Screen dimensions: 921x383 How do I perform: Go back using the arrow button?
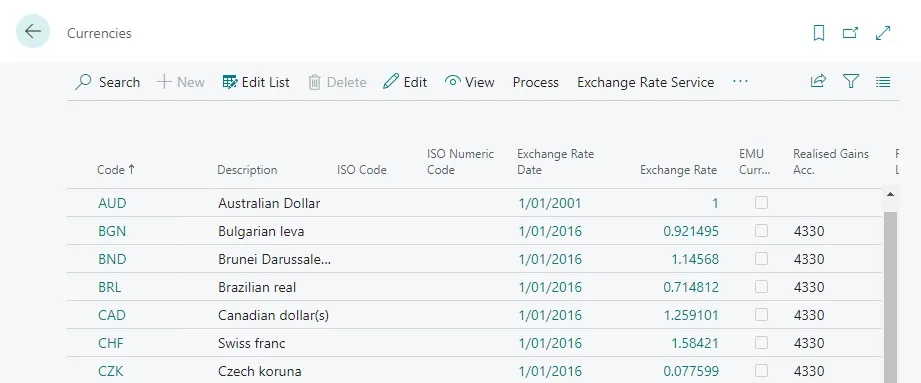(33, 31)
